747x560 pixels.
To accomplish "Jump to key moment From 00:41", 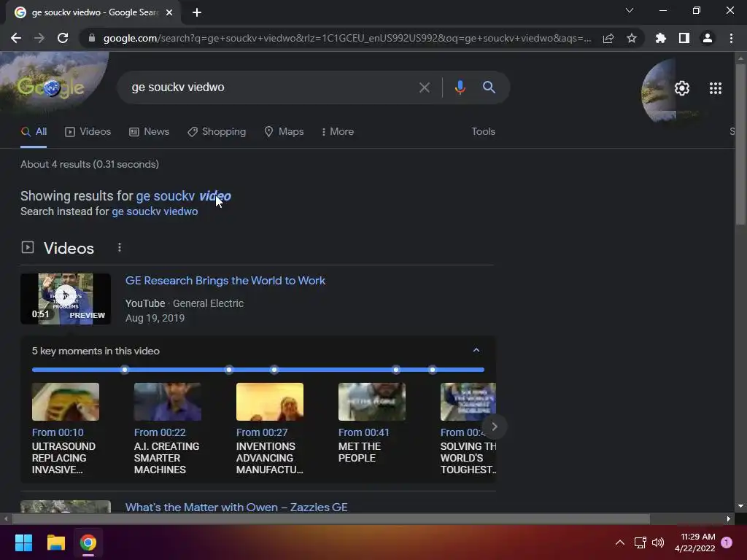I will pyautogui.click(x=363, y=432).
